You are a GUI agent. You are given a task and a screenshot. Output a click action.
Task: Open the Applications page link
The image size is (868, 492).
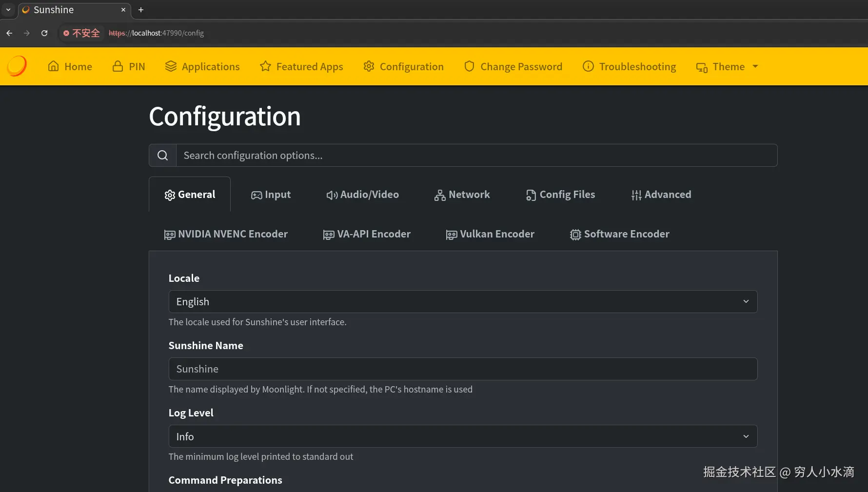tap(202, 66)
